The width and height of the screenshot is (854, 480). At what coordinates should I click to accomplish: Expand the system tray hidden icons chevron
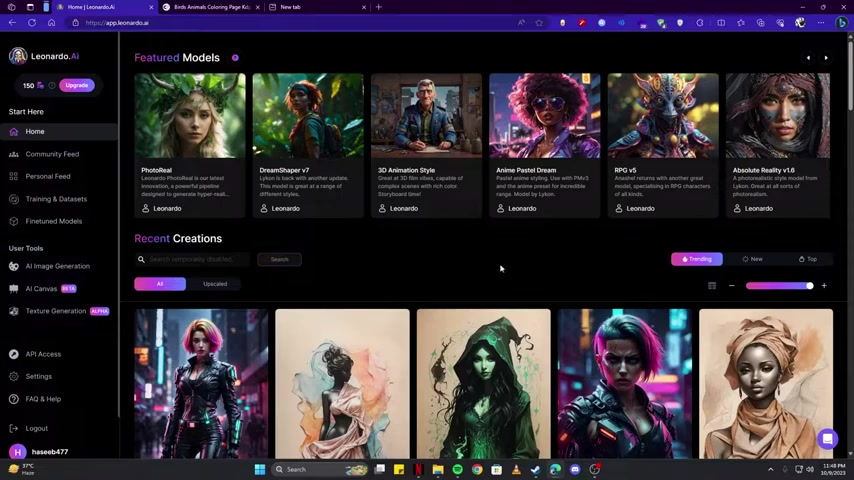(770, 469)
